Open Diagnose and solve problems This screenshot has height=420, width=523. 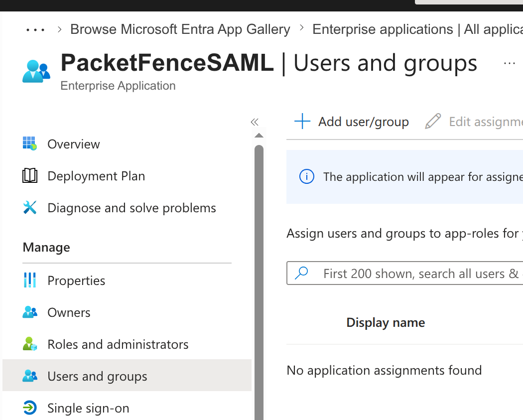(127, 208)
